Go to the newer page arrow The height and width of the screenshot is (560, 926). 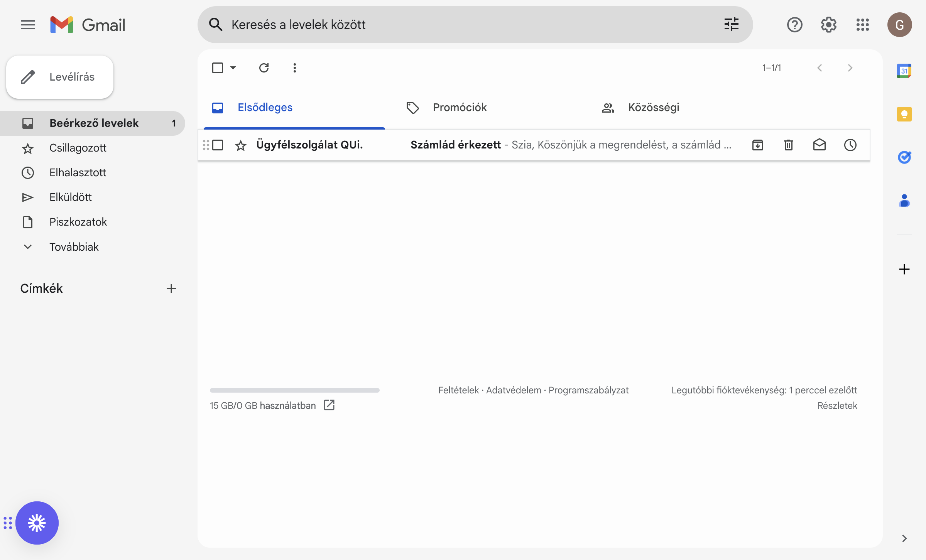pyautogui.click(x=820, y=68)
